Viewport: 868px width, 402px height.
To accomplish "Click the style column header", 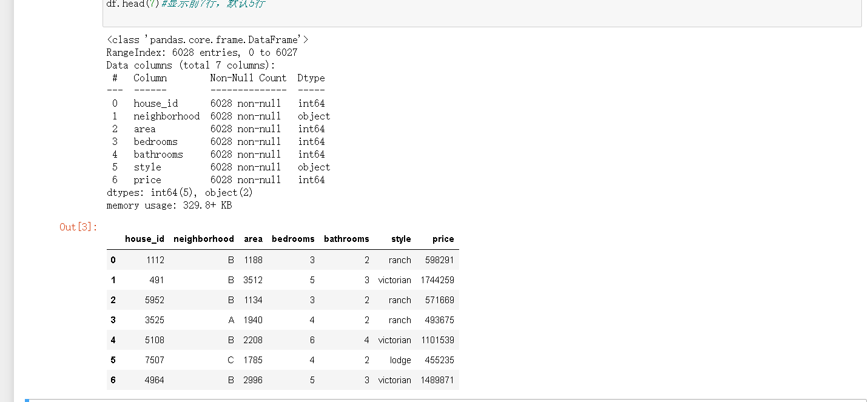I will 401,239.
